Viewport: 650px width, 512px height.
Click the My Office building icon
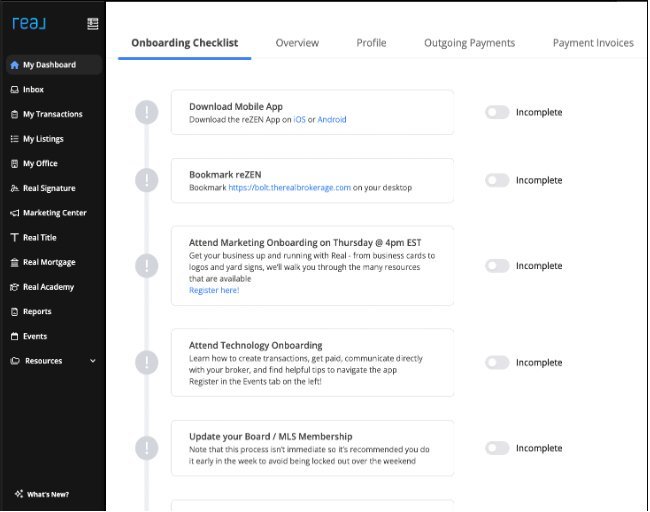15,164
